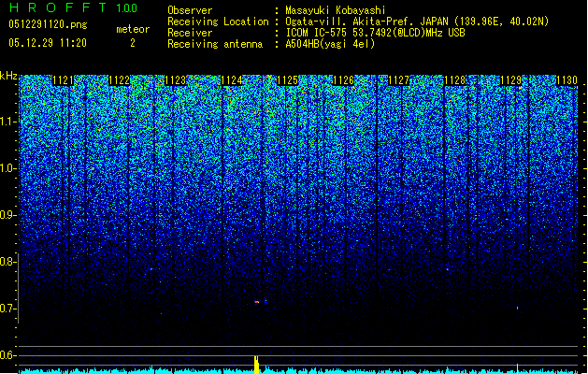This screenshot has height=374, width=588.
Task: Click the tall yellow power spike at the bottom
Action: (x=256, y=365)
